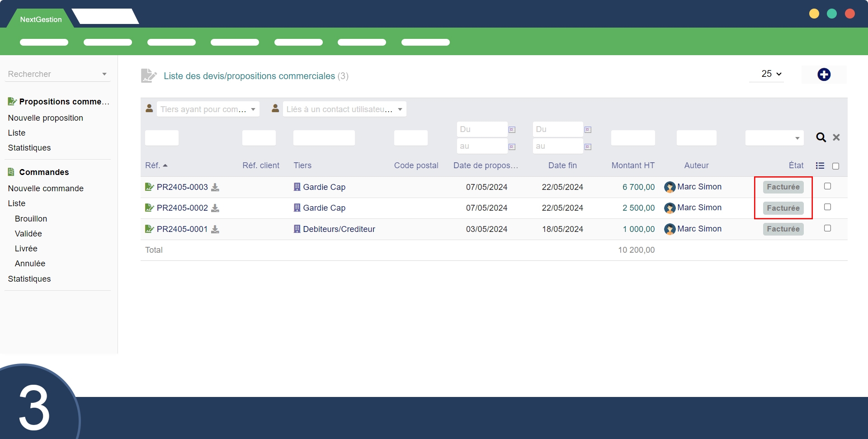
Task: Select Brouillon under Commandes list
Action: coord(31,219)
